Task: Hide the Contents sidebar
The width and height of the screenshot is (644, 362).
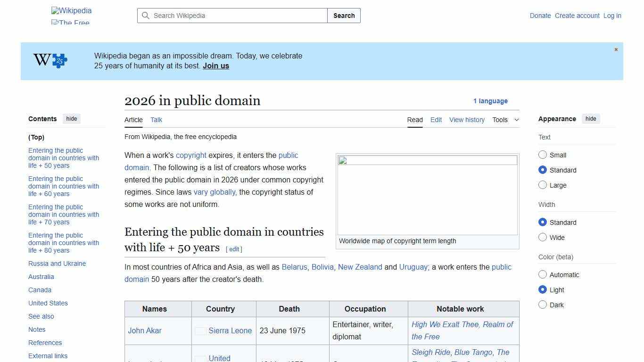Action: tap(71, 118)
